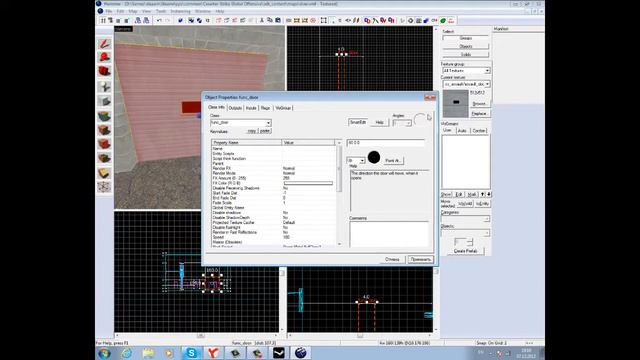Screen dimensions: 640x360
Task: Select the Clipping tool
Action: tap(104, 173)
